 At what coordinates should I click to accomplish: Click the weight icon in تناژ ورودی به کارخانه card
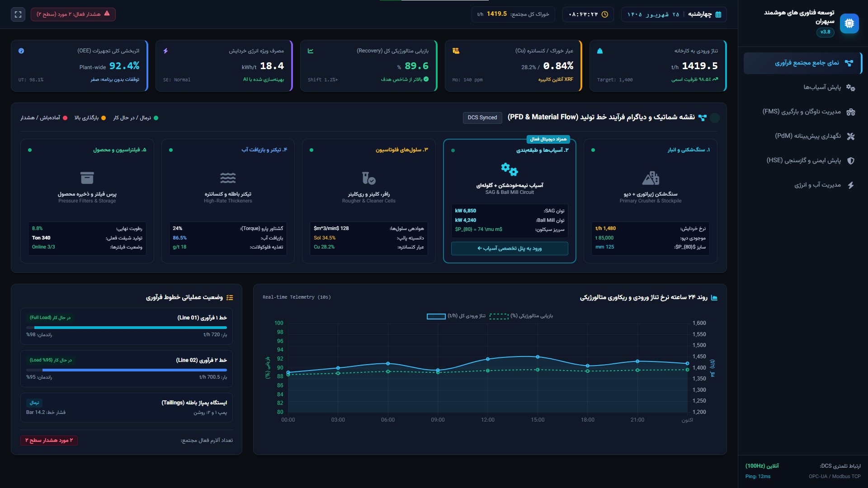[x=600, y=51]
